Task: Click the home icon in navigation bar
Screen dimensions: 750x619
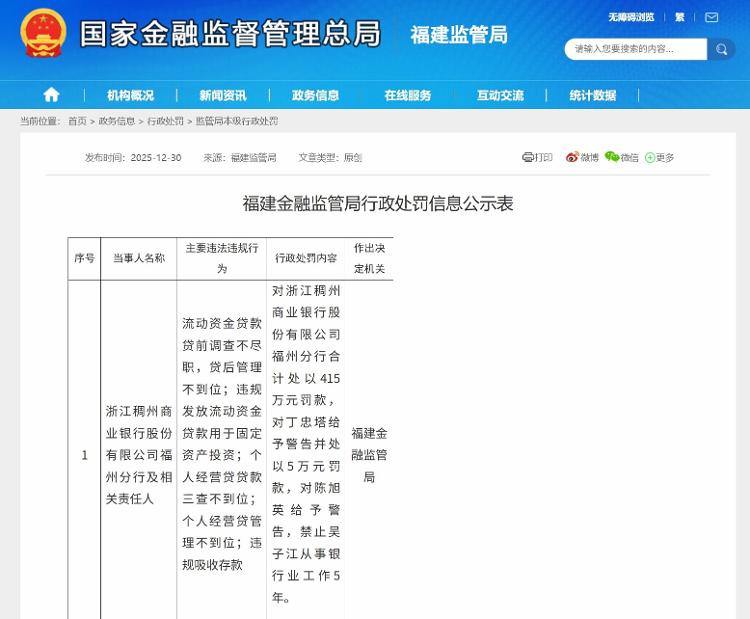Action: click(x=51, y=95)
